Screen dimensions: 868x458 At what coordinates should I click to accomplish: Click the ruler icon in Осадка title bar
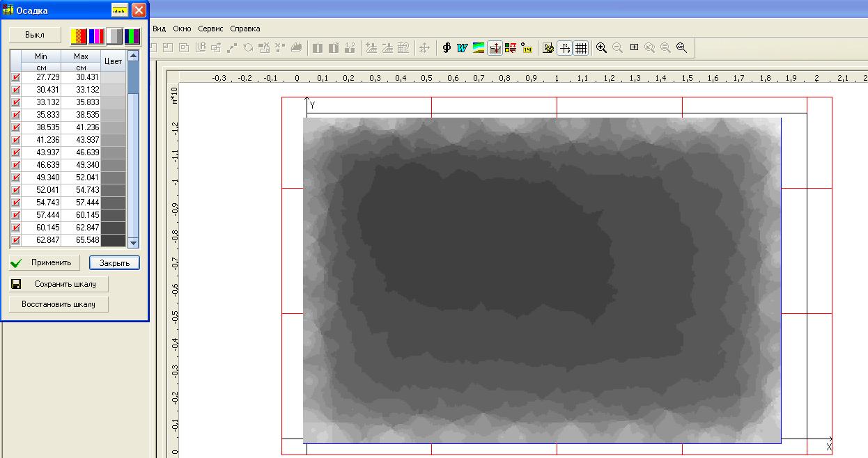pos(120,10)
